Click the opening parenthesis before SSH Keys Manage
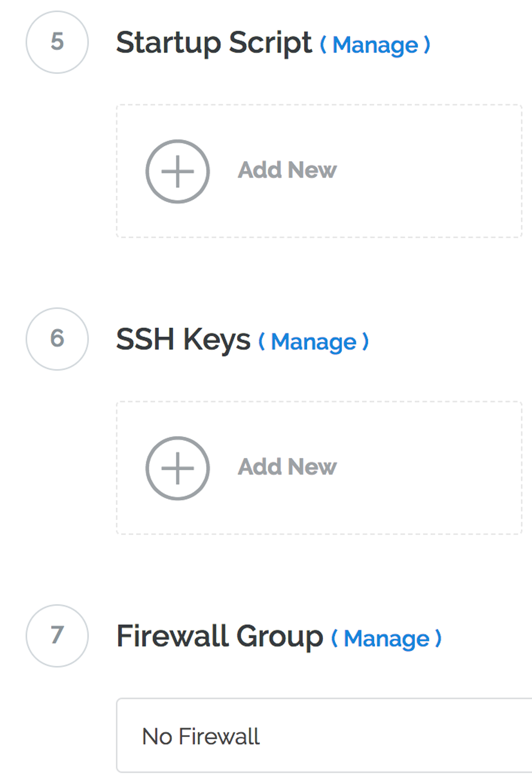Viewport: 532px width, 776px height. pos(262,341)
